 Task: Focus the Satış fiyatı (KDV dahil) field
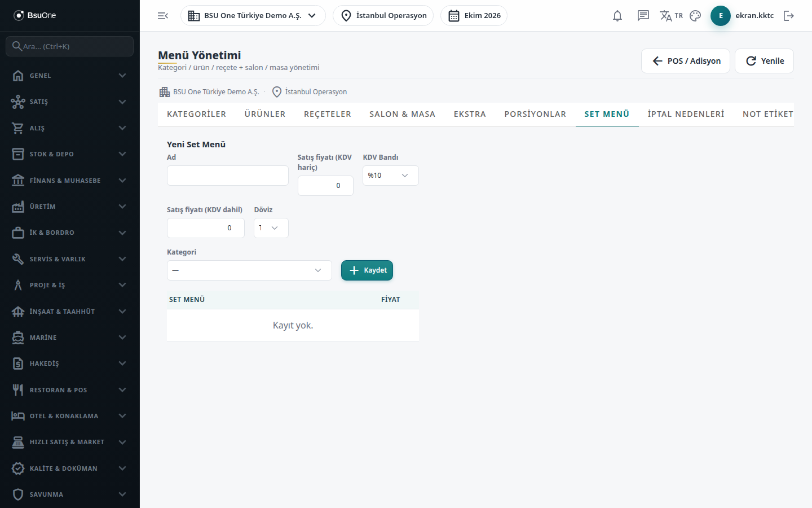pyautogui.click(x=206, y=228)
